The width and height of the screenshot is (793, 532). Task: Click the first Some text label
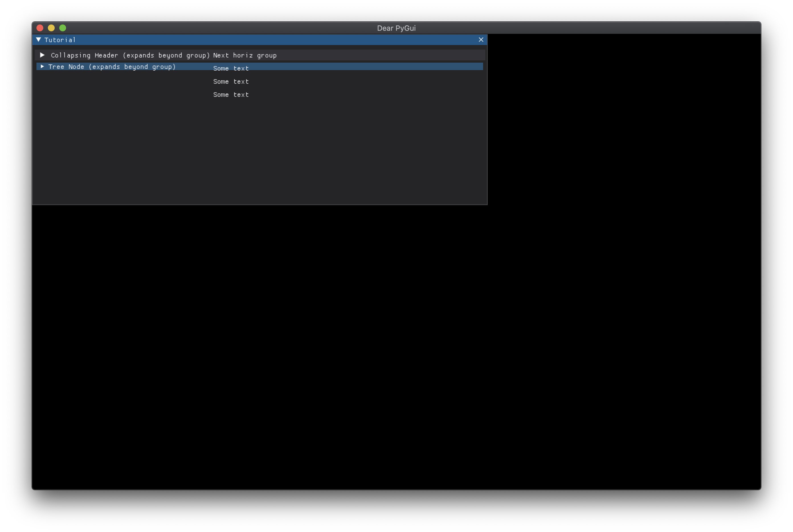(x=231, y=68)
